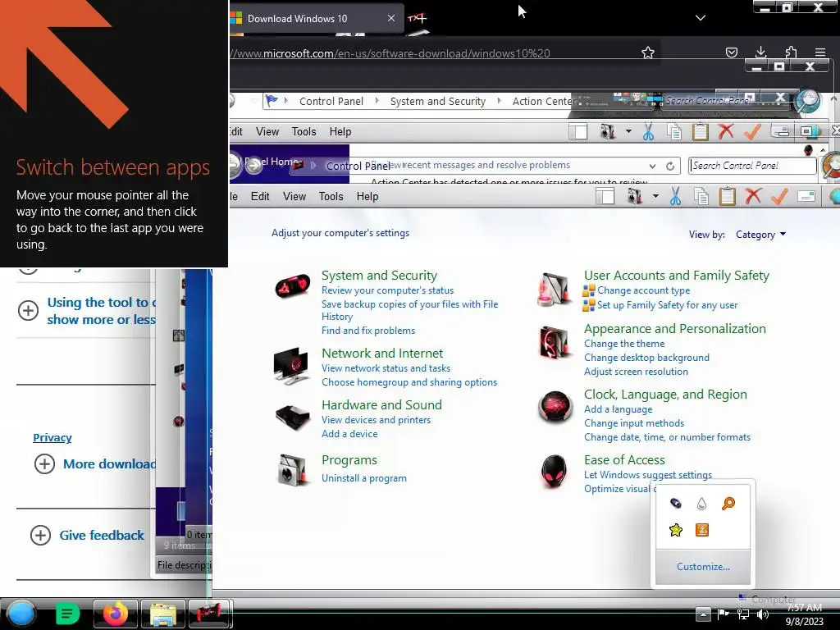Click red X delete icon in Action Center toolbar
Image resolution: width=840 pixels, height=630 pixels.
(x=726, y=131)
